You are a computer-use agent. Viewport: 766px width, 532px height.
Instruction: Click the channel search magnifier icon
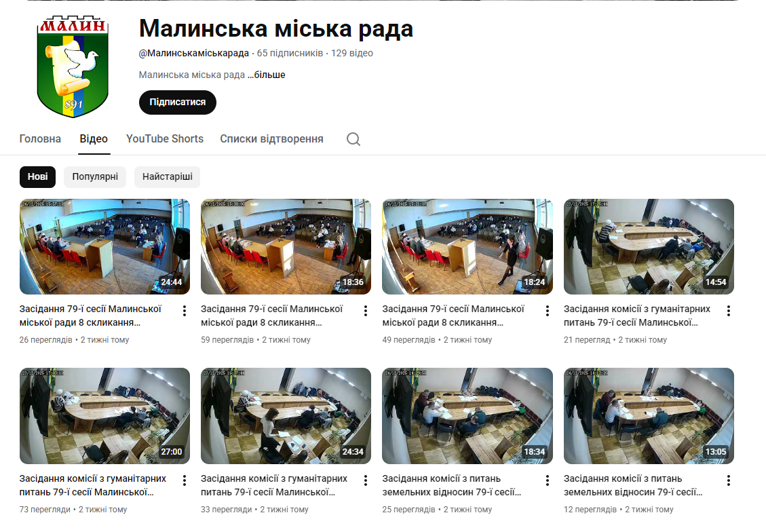point(353,139)
